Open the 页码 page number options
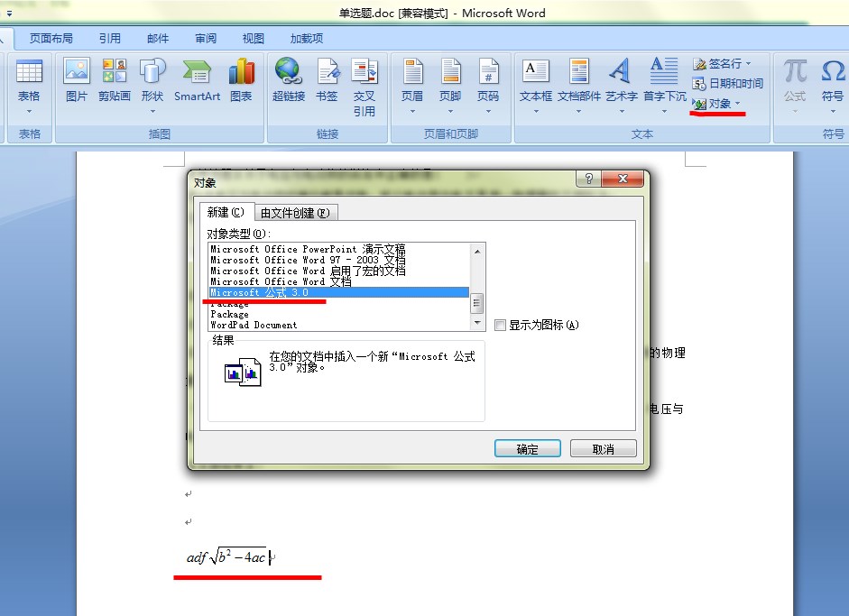The image size is (849, 616). [x=488, y=71]
